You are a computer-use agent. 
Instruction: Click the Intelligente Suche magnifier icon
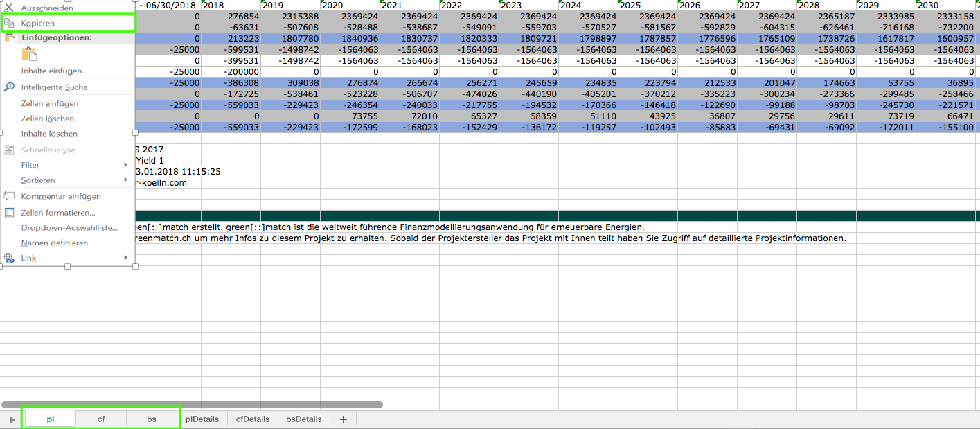tap(9, 87)
